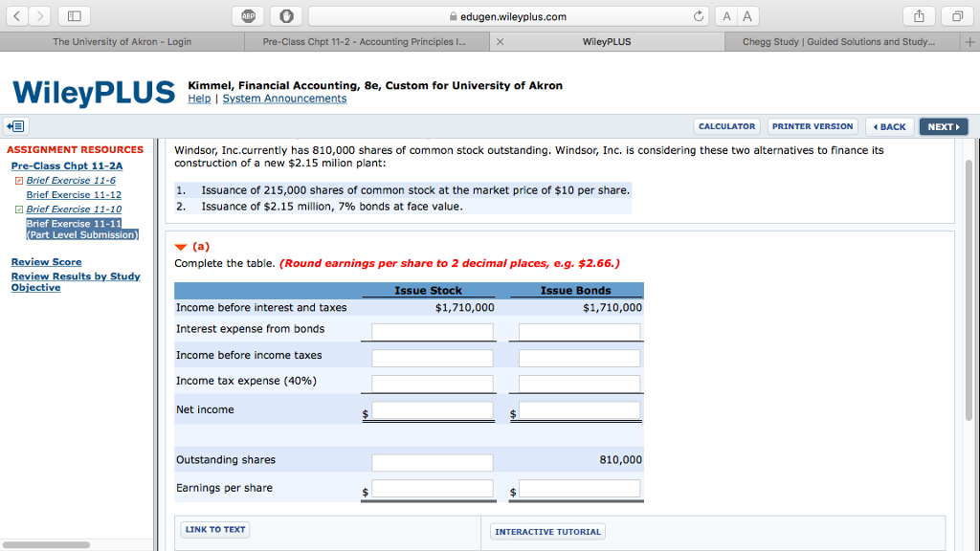
Task: Open Review Score
Action: pyautogui.click(x=46, y=262)
